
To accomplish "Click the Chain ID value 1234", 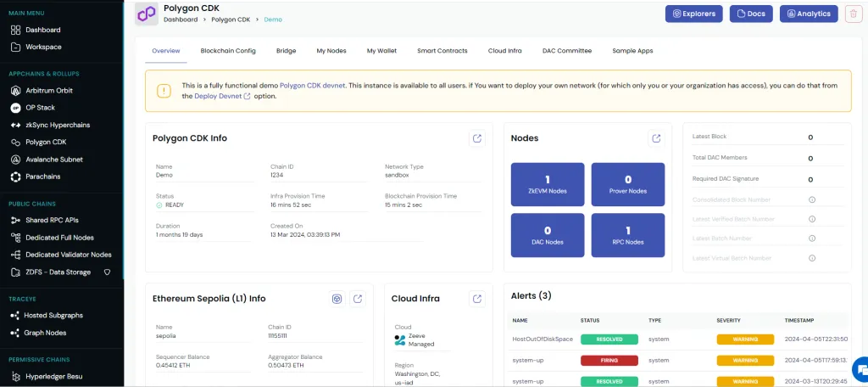I will (277, 175).
